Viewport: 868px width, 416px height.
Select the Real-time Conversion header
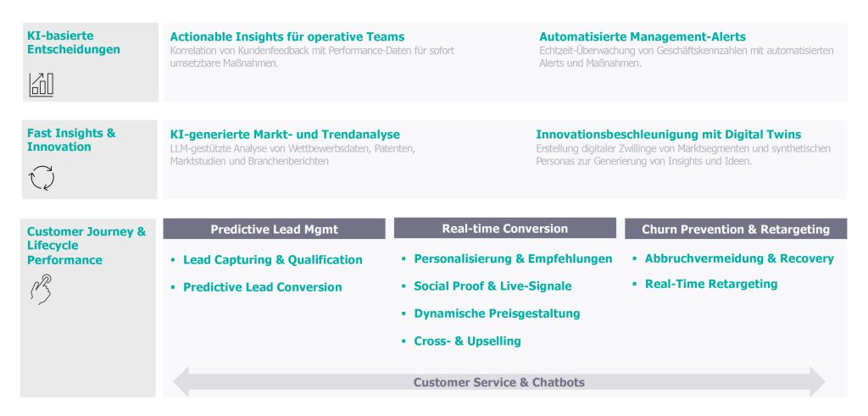tap(504, 229)
